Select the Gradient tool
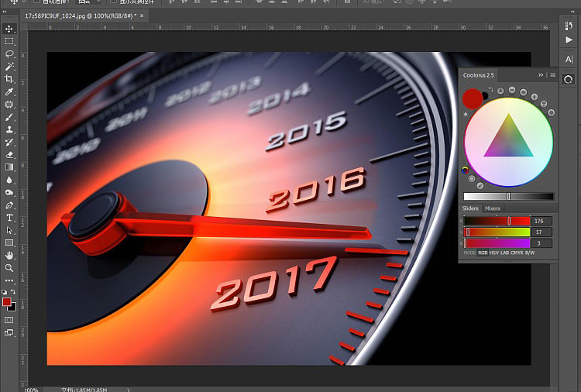 pyautogui.click(x=9, y=167)
